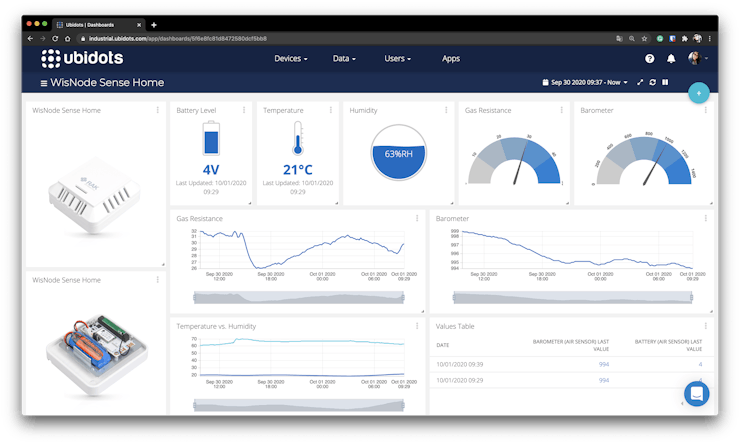Viewport: 740px width, 444px height.
Task: Click the WisNode Sense Home dashboard title
Action: (107, 83)
